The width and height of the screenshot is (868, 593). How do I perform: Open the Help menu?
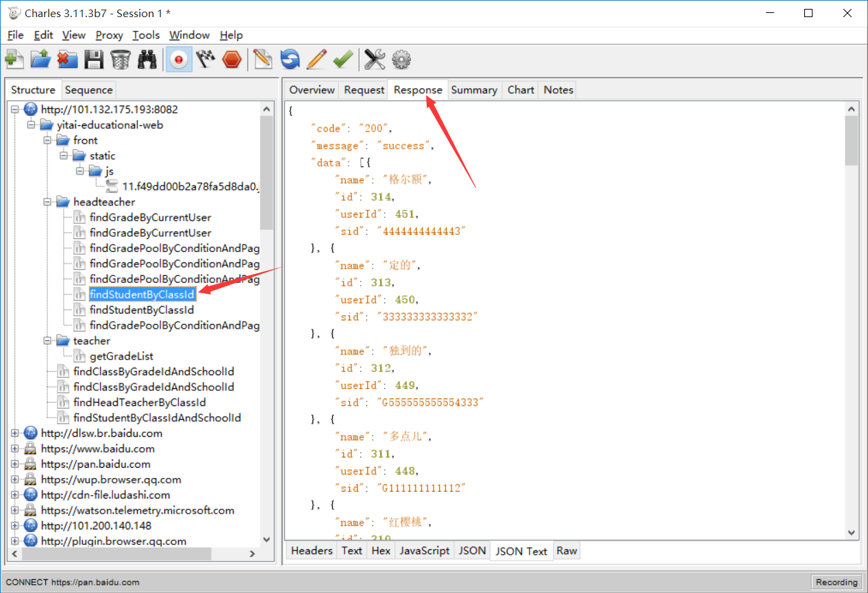click(x=231, y=35)
